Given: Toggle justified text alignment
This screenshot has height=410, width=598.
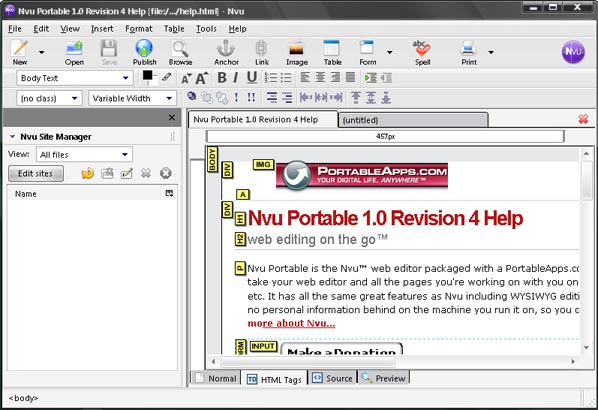Looking at the screenshot, I should coord(350,77).
